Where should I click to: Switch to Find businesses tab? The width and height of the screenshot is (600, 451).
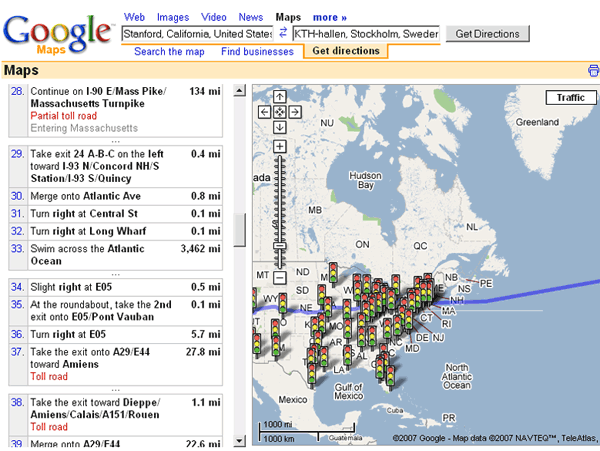[257, 52]
